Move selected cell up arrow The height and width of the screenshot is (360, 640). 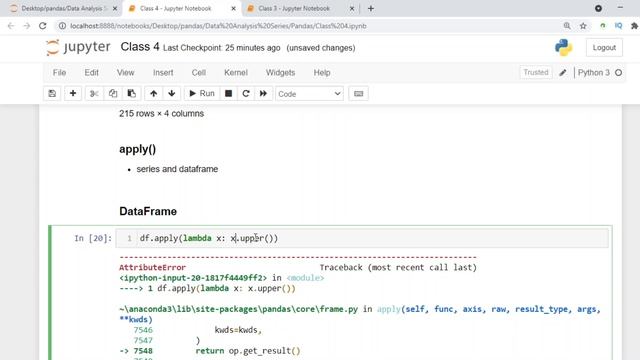[x=153, y=93]
